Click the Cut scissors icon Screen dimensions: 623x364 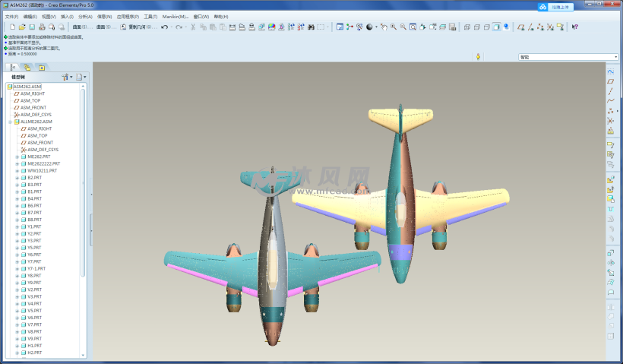(193, 27)
